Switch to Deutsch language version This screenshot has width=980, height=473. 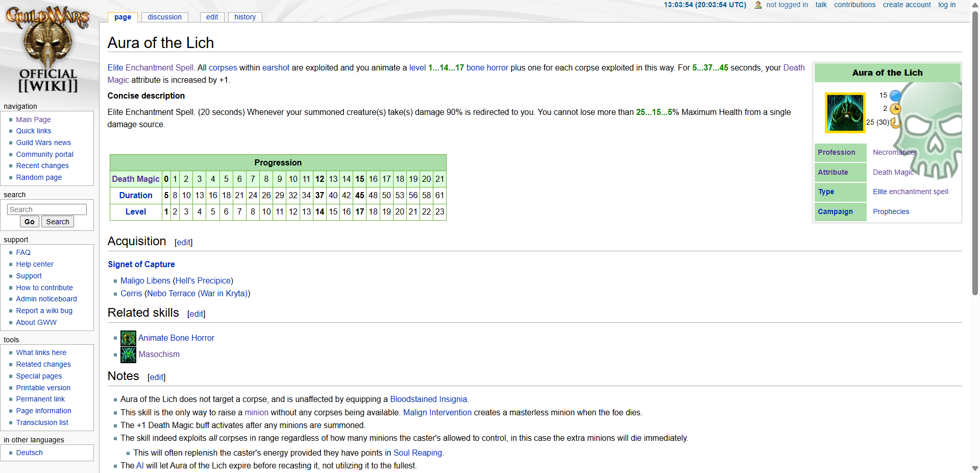[x=29, y=453]
